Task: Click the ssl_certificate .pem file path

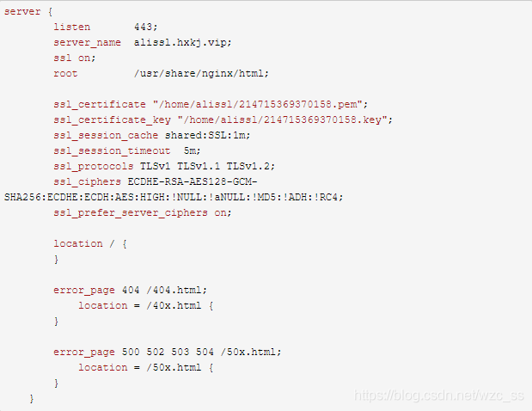Action: click(260, 104)
